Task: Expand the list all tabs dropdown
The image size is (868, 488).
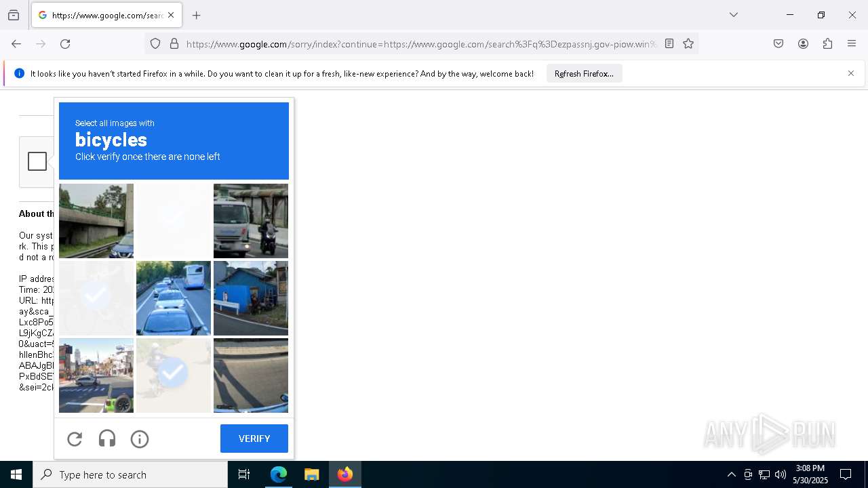Action: (734, 15)
